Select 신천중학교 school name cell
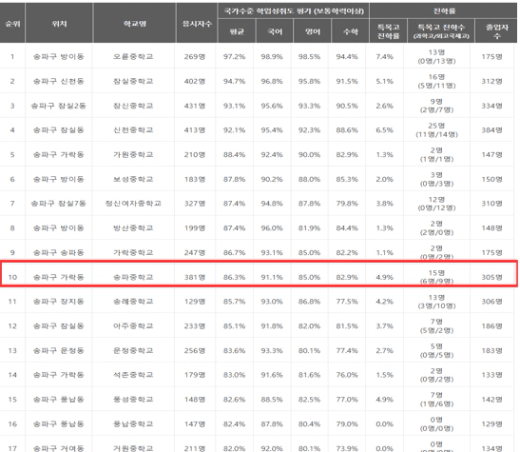Image resolution: width=520 pixels, height=452 pixels. coord(133,130)
